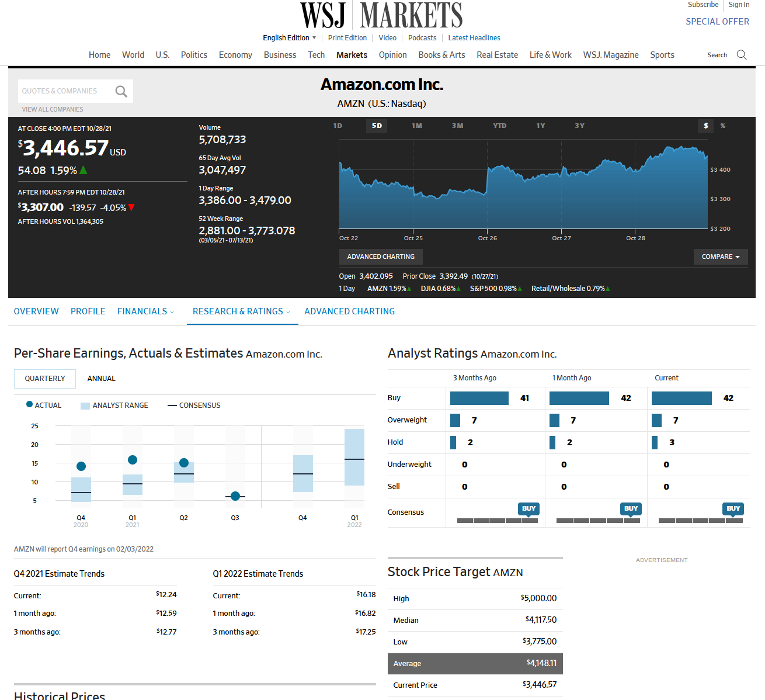Switch to the ANNUAL earnings tab
The image size is (765, 700).
coord(101,379)
